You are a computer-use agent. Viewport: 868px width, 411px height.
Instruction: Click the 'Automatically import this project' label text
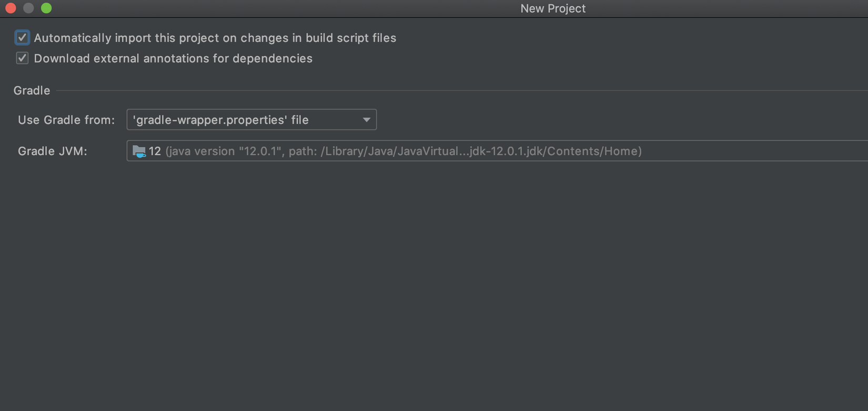(x=215, y=38)
